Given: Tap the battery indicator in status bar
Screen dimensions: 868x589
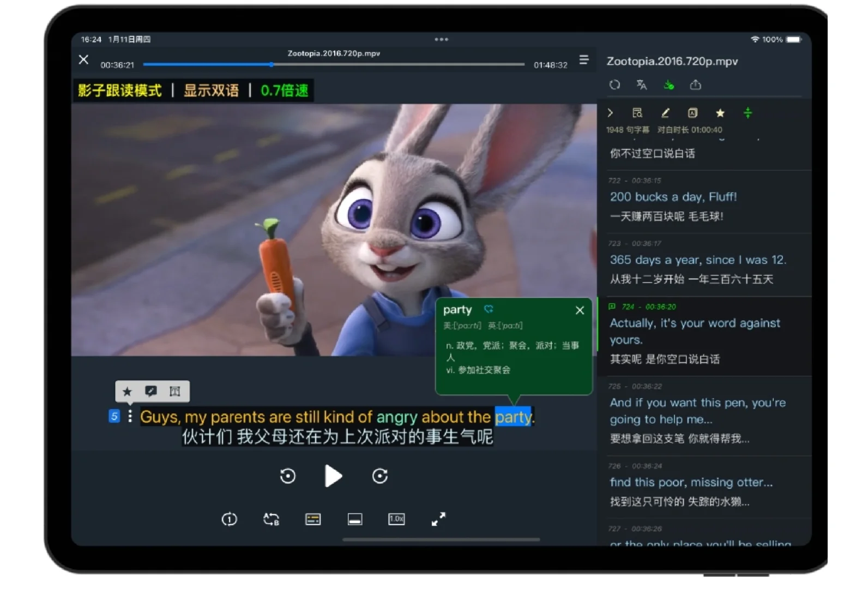Looking at the screenshot, I should (794, 39).
